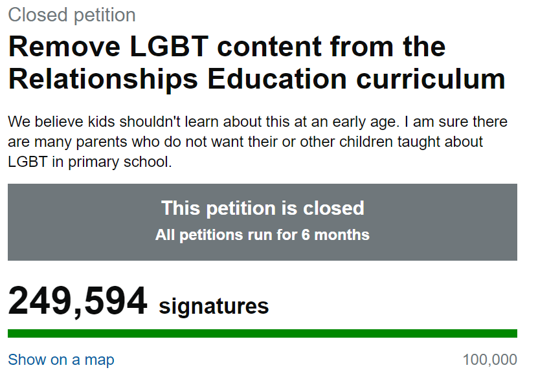The height and width of the screenshot is (392, 538).
Task: Click description line 'LGBT in primary school.'
Action: [90, 162]
